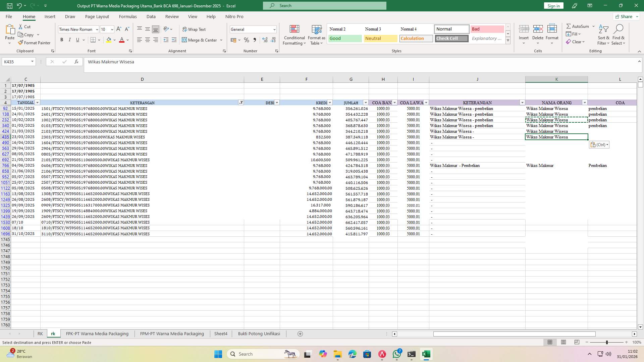Open Sort & Filter
The image size is (644, 362).
(603, 35)
